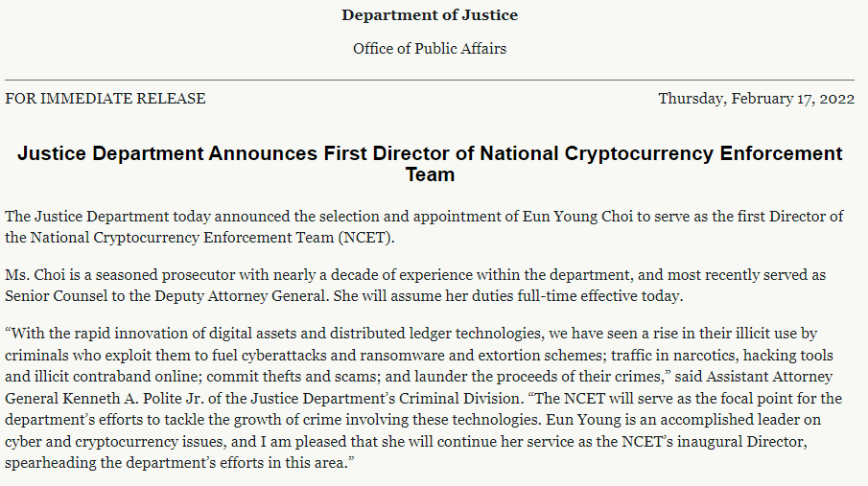The height and width of the screenshot is (486, 868).
Task: Click the date Thursday, February 17, 2022
Action: pos(755,99)
